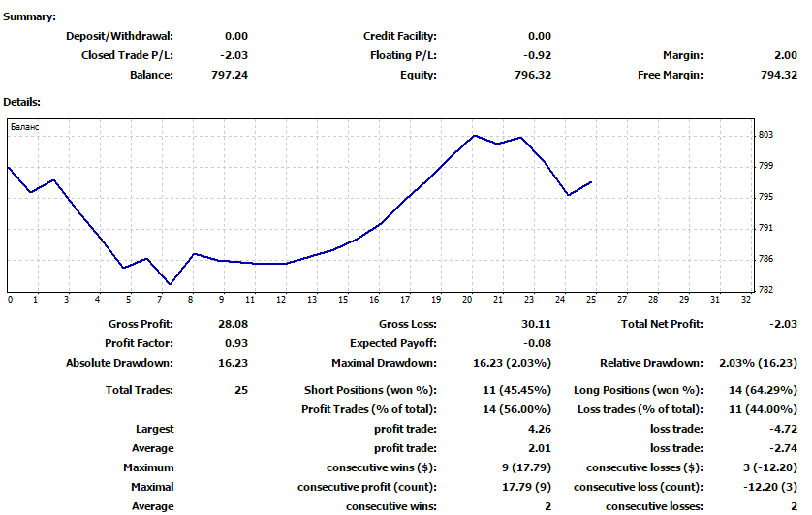The image size is (812, 515).
Task: Select the Gross Profit value 28.08
Action: (234, 324)
